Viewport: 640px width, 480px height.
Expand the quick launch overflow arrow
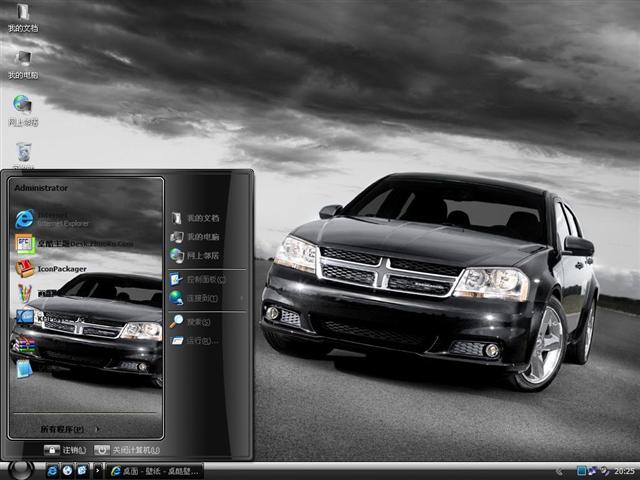pyautogui.click(x=96, y=470)
